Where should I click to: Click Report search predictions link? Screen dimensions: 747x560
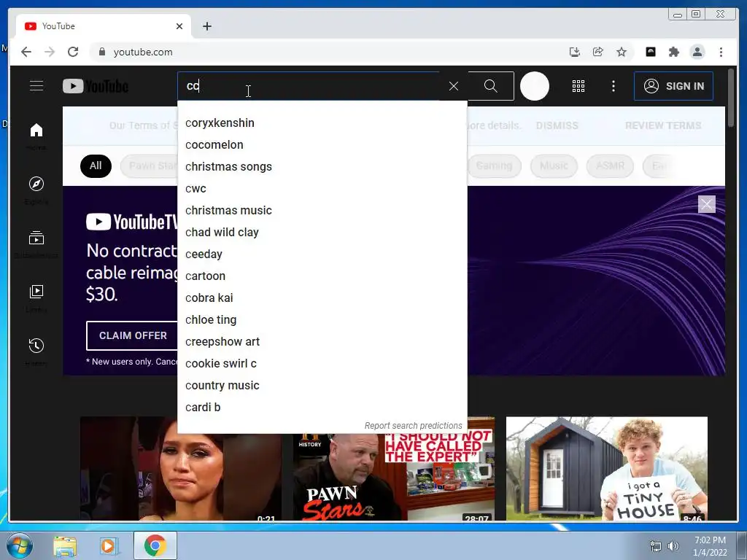pyautogui.click(x=413, y=426)
